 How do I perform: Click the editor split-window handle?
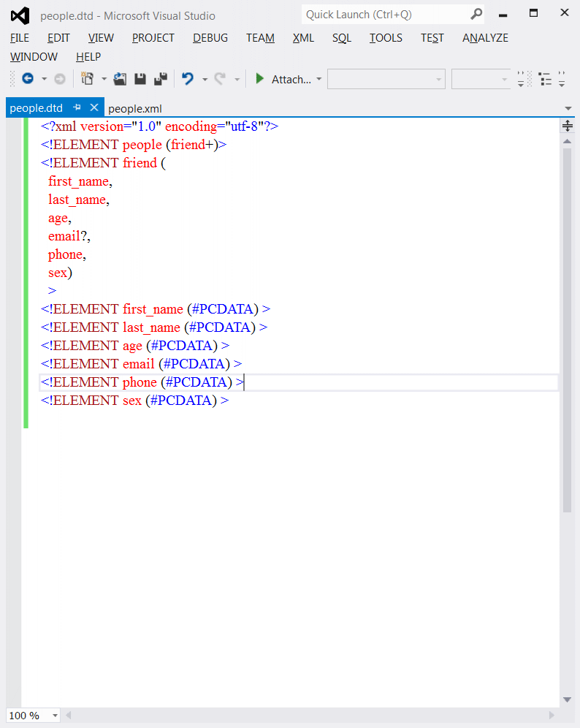coord(568,126)
